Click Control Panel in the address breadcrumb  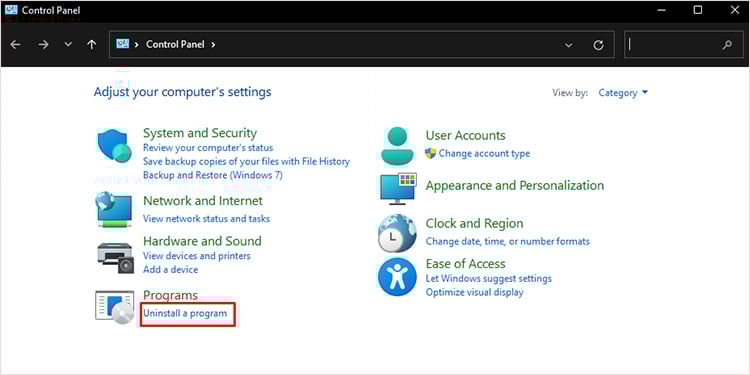(175, 44)
